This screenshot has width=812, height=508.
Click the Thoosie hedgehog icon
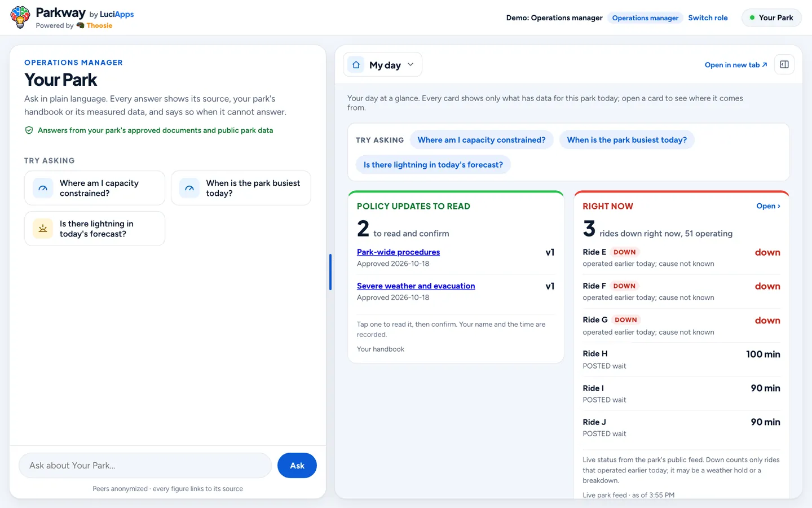tap(80, 25)
